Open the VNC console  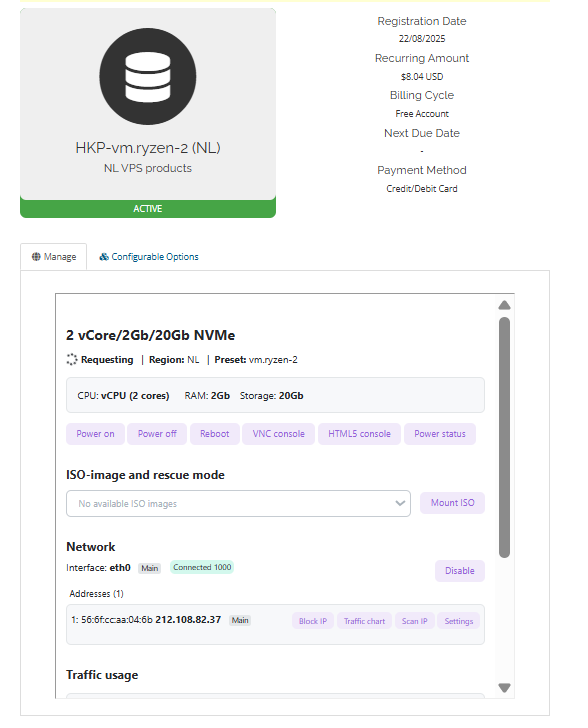tap(278, 434)
